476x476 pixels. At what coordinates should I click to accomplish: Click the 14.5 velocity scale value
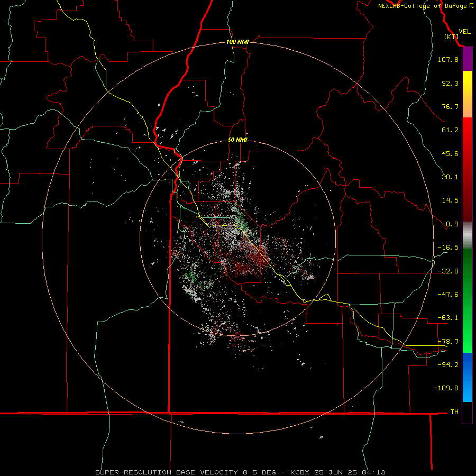(450, 200)
